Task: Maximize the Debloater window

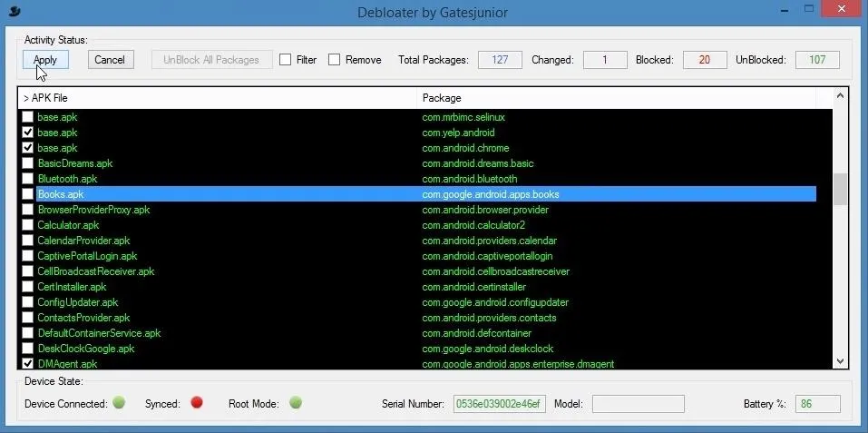Action: point(809,9)
